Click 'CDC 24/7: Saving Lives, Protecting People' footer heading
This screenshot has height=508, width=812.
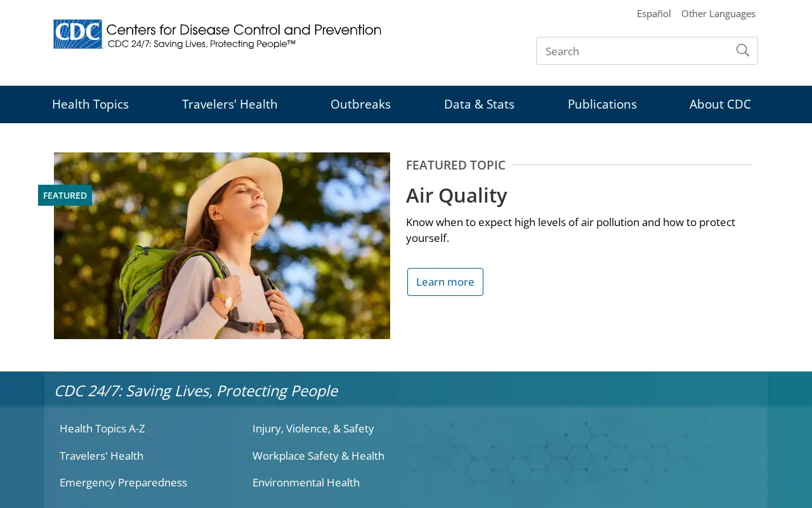[x=196, y=391]
